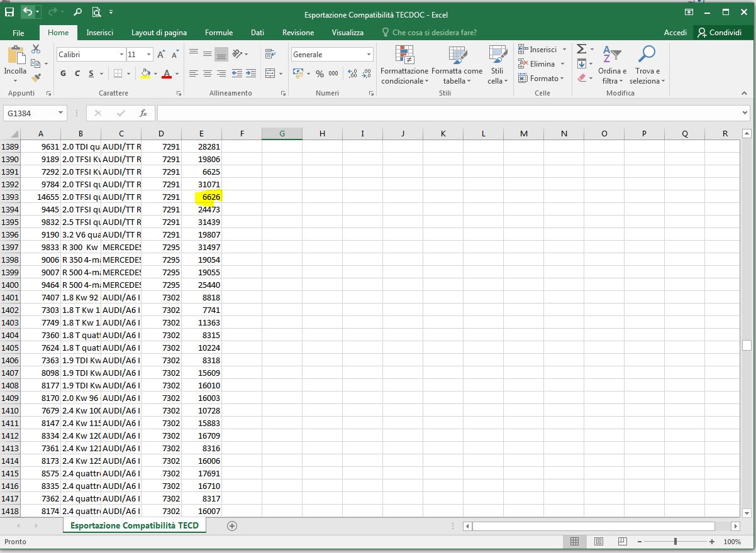Click the Elimina cells button
Image resolution: width=756 pixels, height=553 pixels.
(x=540, y=63)
